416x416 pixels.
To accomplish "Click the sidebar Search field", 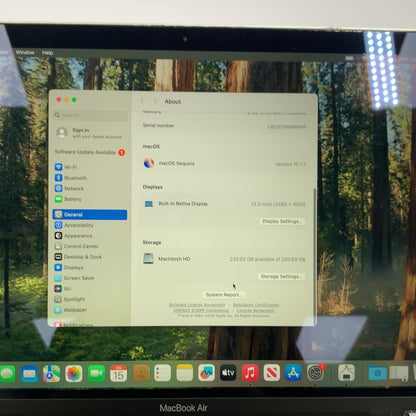I will (x=91, y=115).
